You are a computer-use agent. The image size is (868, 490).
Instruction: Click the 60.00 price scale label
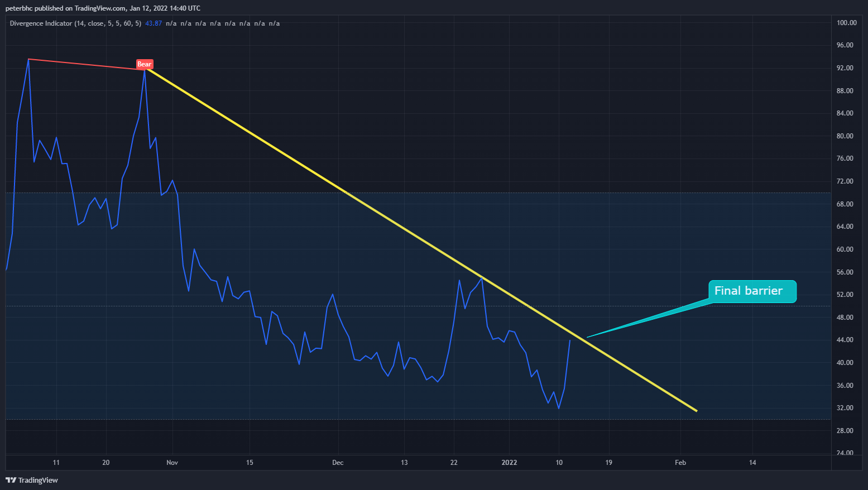tap(845, 249)
